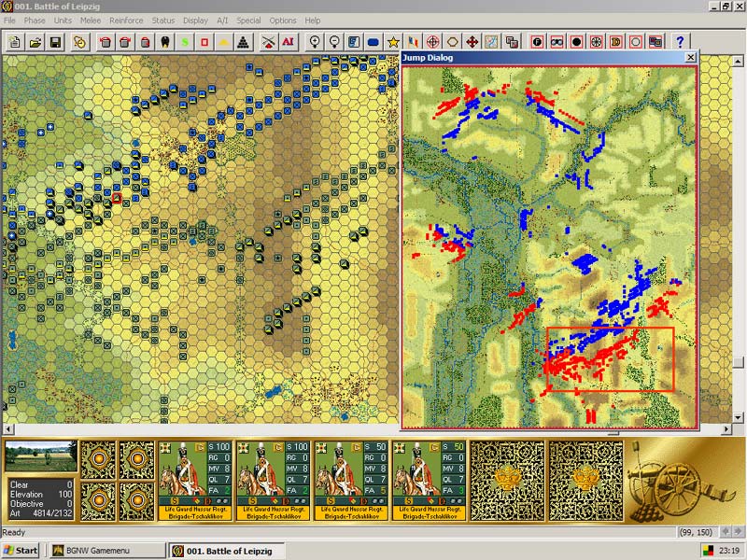Viewport: 747px width, 560px height.
Task: Switch to BGNW Gamemenu taskbar window
Action: (x=106, y=551)
